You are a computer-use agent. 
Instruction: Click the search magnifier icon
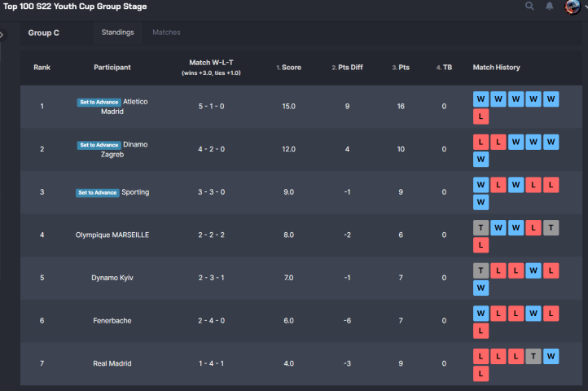pos(529,7)
